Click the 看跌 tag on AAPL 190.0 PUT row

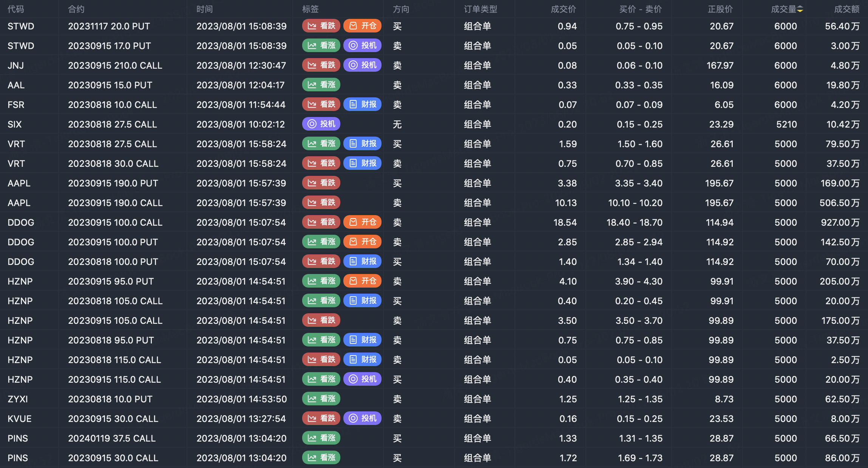[321, 183]
